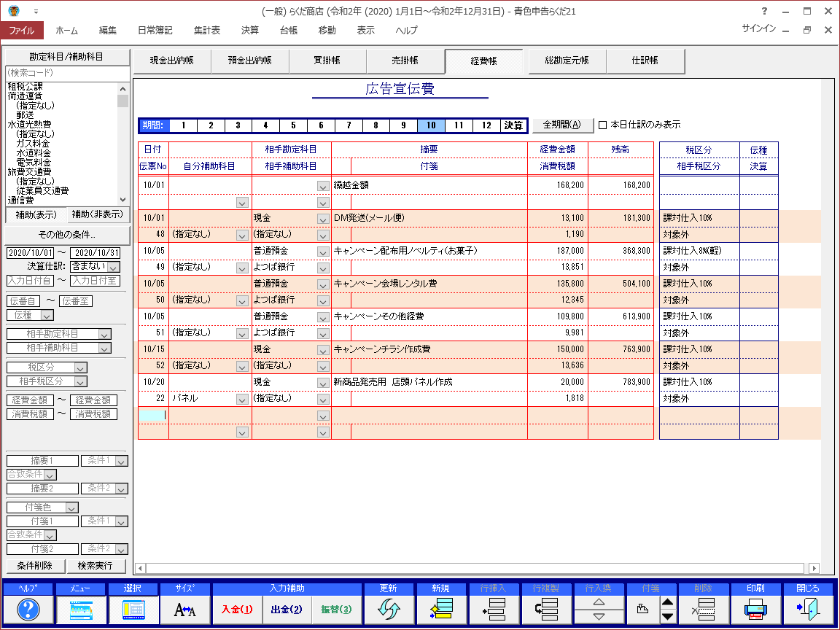This screenshot has height=630, width=840.
Task: Click the 入金(1) deposit button
Action: 237,610
